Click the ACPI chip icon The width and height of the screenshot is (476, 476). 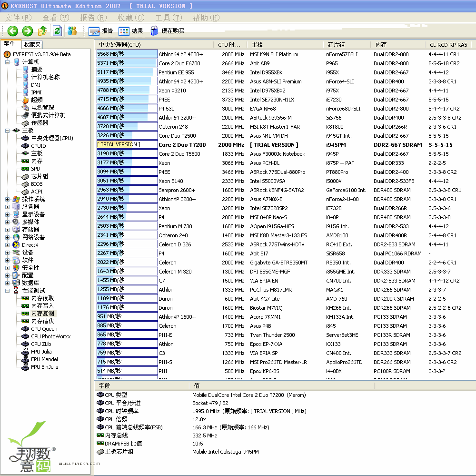click(26, 192)
